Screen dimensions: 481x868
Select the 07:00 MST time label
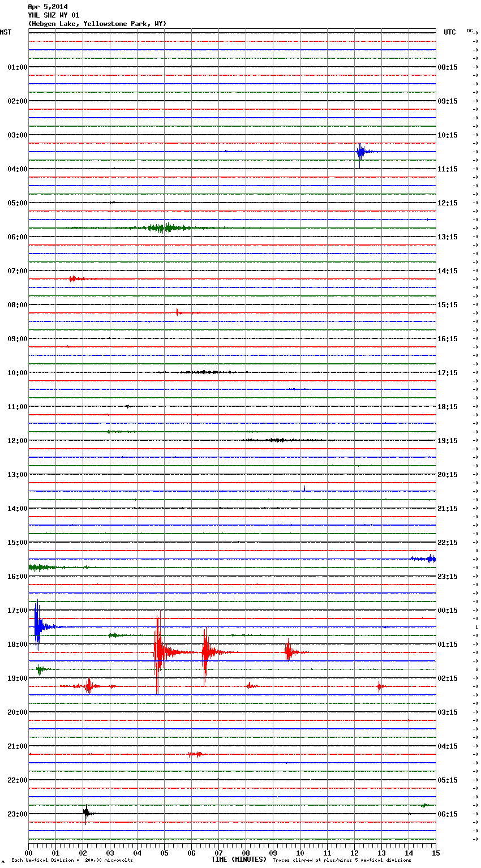tap(18, 271)
